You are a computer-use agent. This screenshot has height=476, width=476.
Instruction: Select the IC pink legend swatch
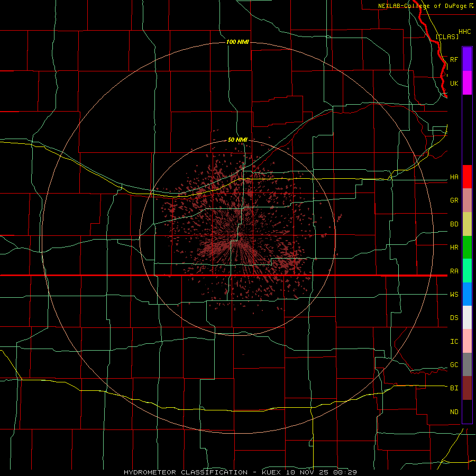(467, 341)
